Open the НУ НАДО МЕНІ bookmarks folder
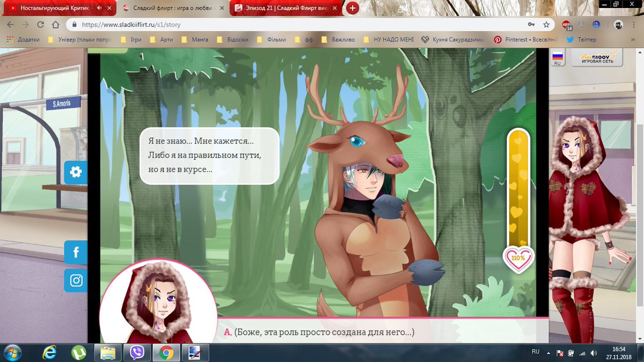The image size is (644, 362). pyautogui.click(x=389, y=40)
